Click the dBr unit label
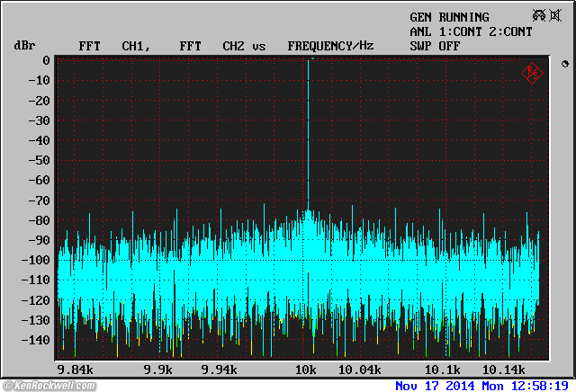 (23, 45)
